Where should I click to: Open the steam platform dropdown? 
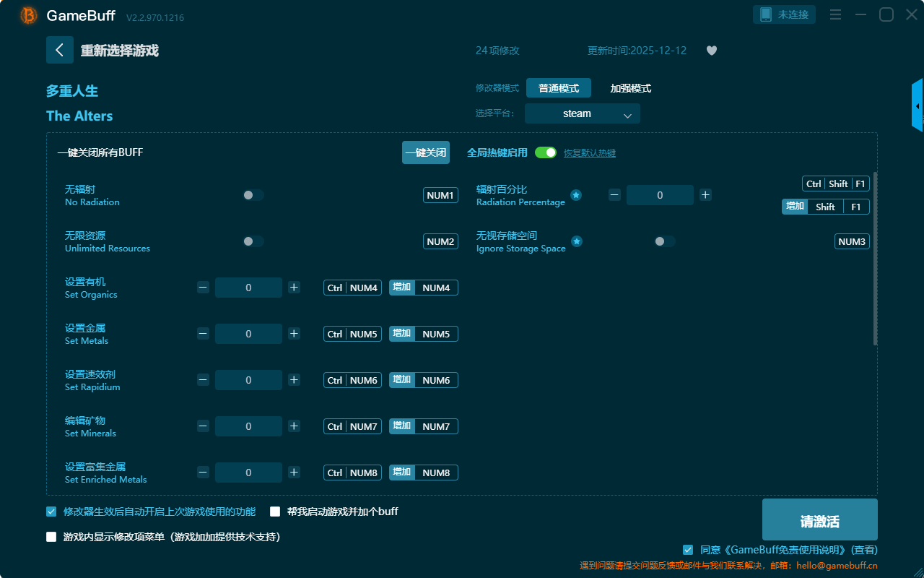click(x=582, y=114)
